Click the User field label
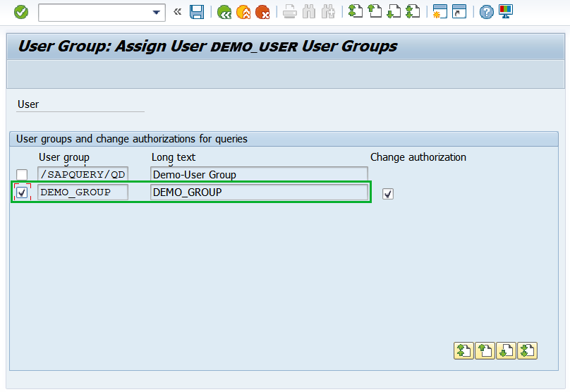Screen dimensions: 570x392 tap(28, 104)
